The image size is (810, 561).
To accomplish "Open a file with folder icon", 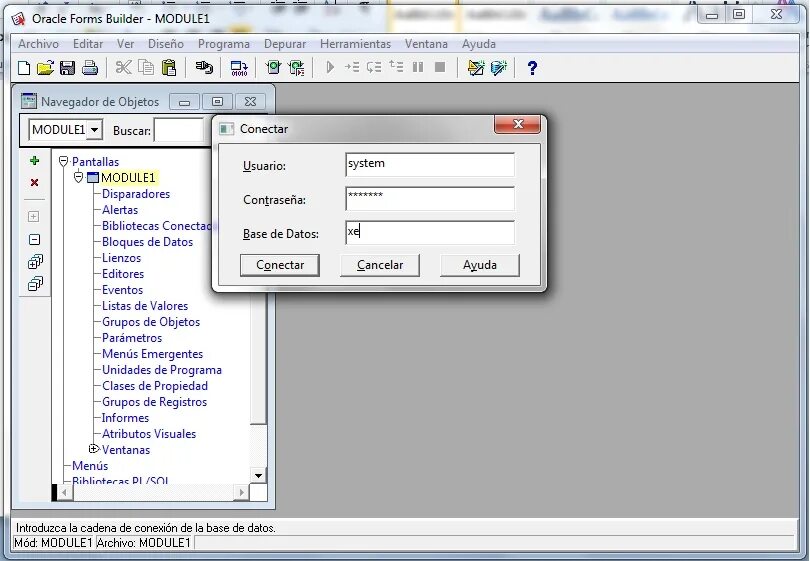I will click(45, 68).
